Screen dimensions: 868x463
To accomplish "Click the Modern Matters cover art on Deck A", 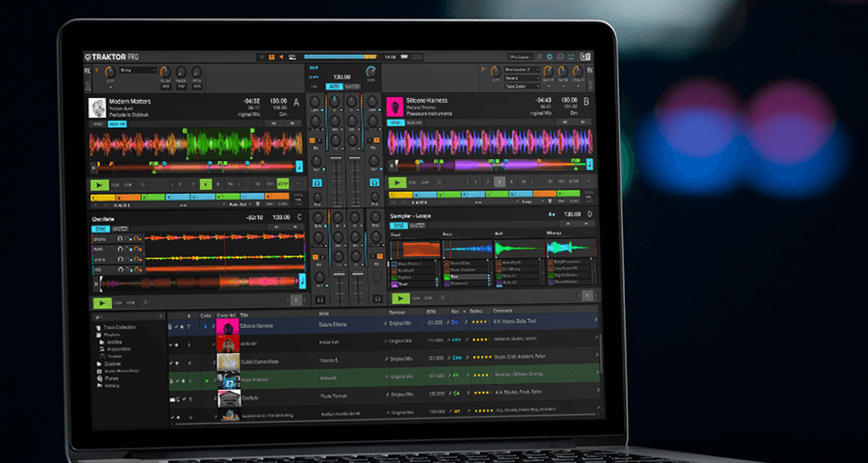I will pos(97,108).
